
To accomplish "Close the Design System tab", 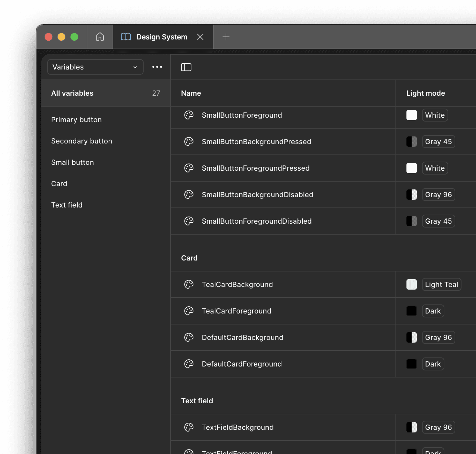I will click(x=200, y=37).
